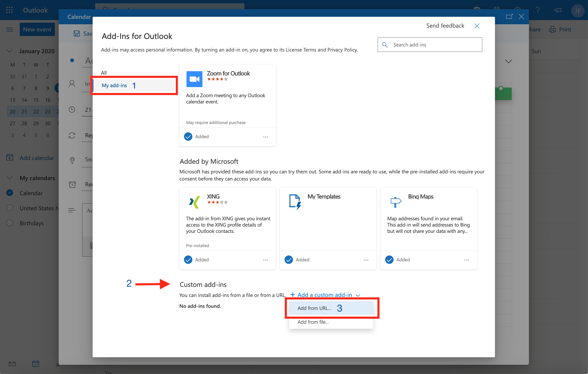This screenshot has height=374, width=588.
Task: Click the Print icon in toolbar
Action: coord(552,30)
